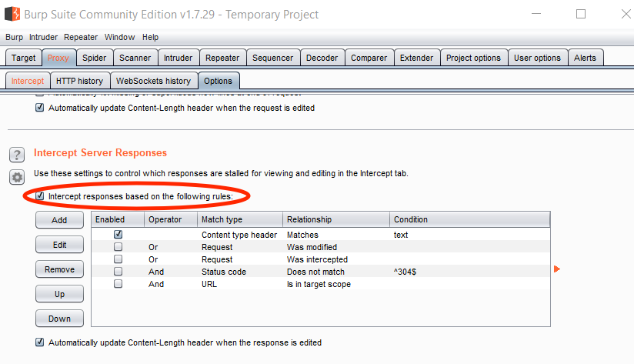Enable the Status code rule checkbox

(118, 272)
